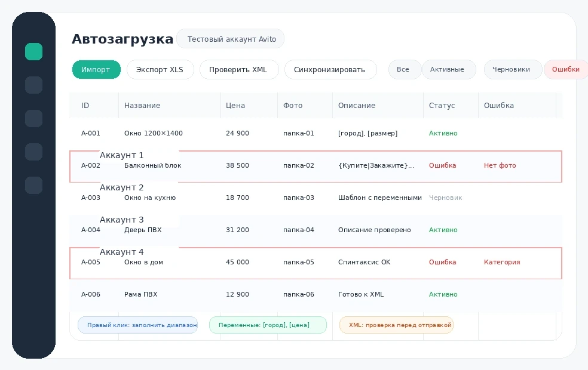
Task: Click the Аккаунт 1 label
Action: pos(121,155)
